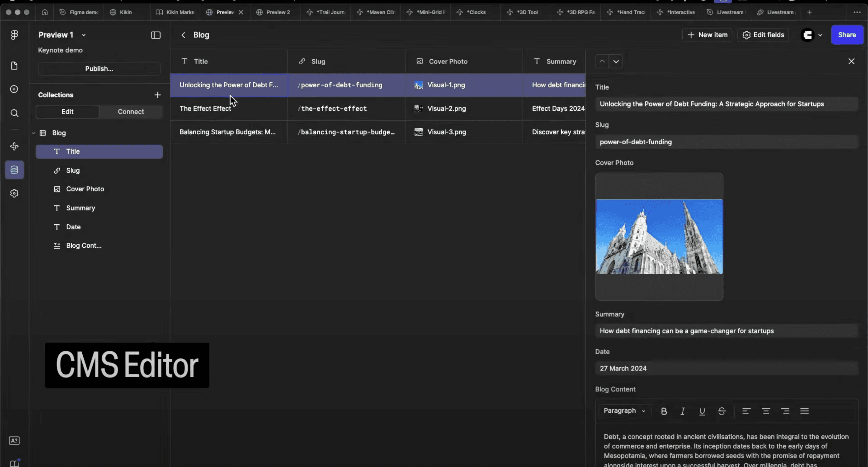
Task: Open the Paragraph style dropdown
Action: (x=624, y=411)
